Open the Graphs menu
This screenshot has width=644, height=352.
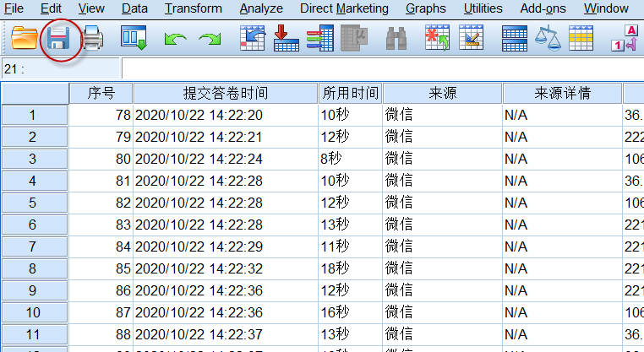point(425,8)
